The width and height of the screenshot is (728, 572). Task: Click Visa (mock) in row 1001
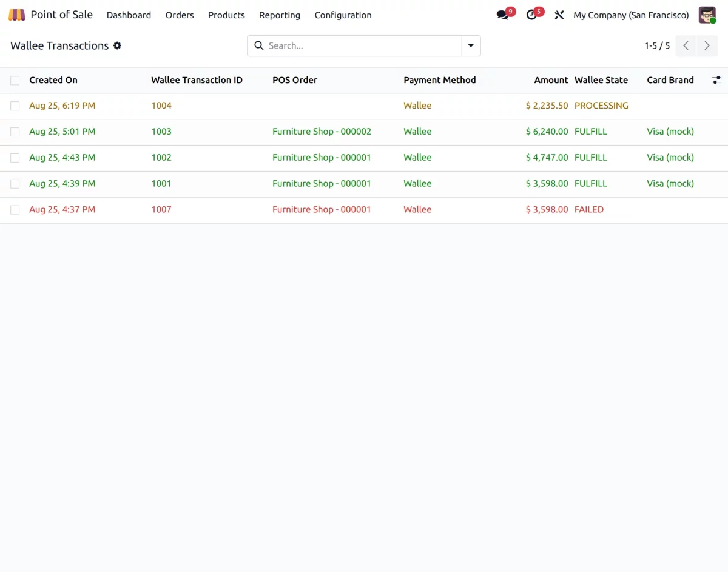670,184
